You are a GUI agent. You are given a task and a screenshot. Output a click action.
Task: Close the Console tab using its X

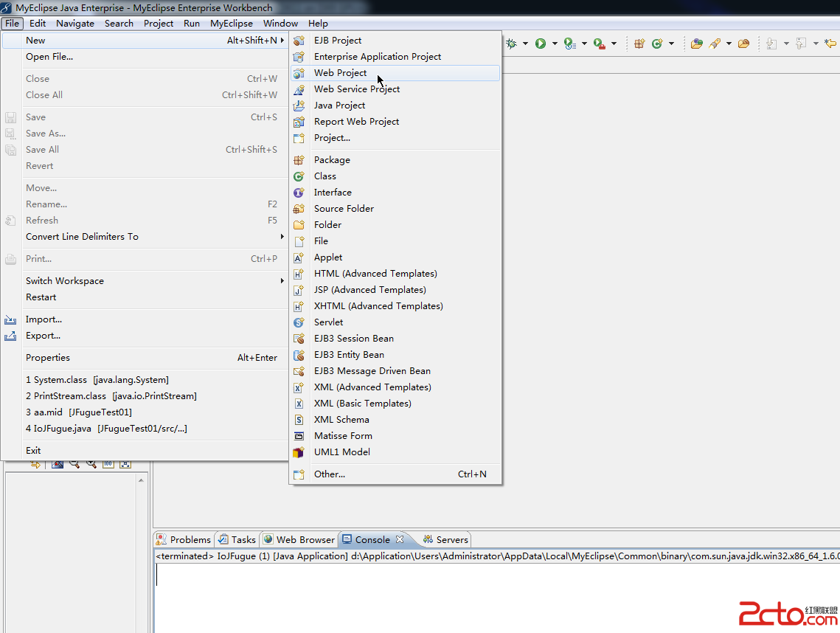point(400,539)
